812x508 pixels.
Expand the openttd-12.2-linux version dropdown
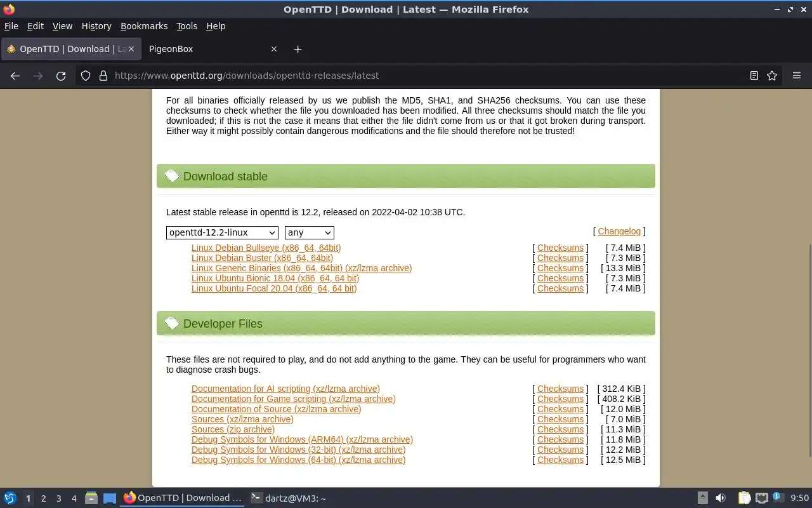click(222, 232)
